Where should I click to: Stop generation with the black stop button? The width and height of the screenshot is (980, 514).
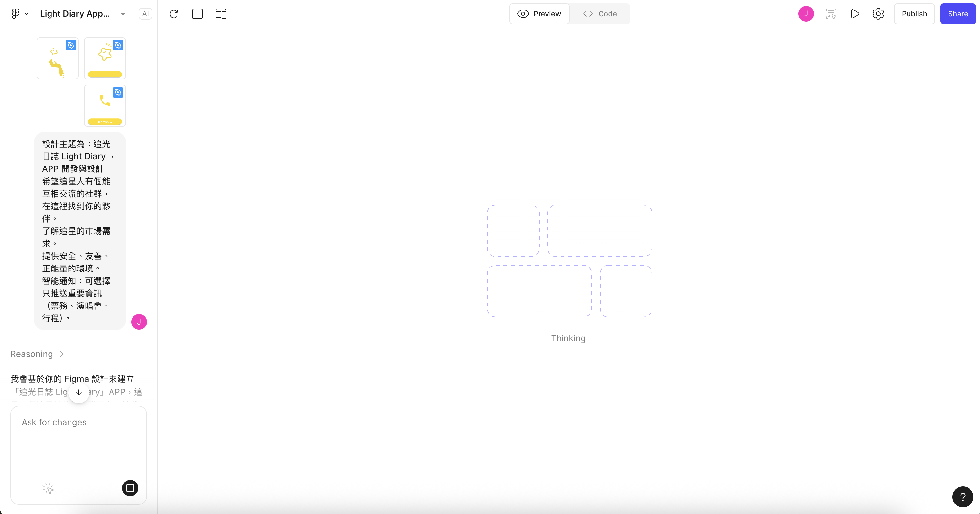point(130,488)
